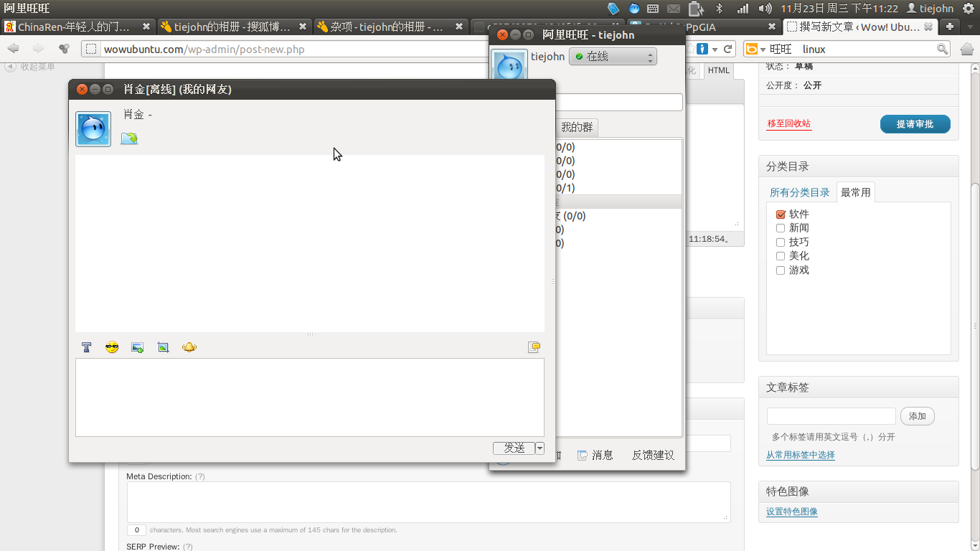This screenshot has width=980, height=551.
Task: Click the bookmark star icon in URL bar
Action: [691, 49]
